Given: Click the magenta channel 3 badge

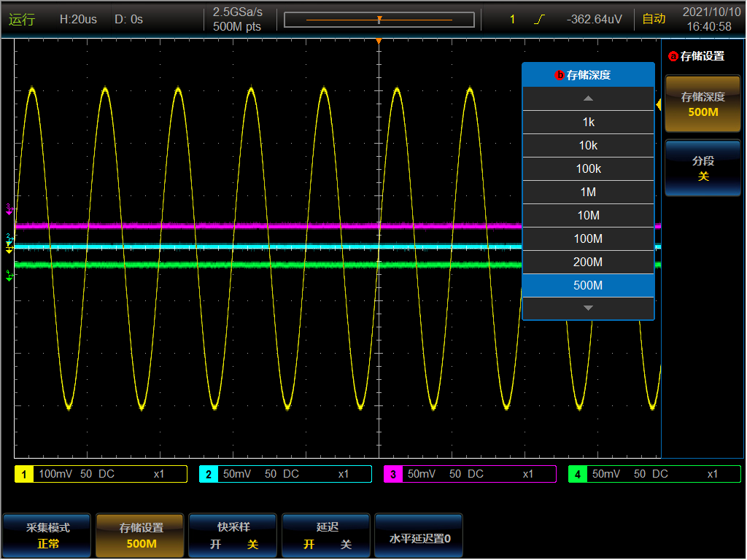Looking at the screenshot, I should pos(393,475).
